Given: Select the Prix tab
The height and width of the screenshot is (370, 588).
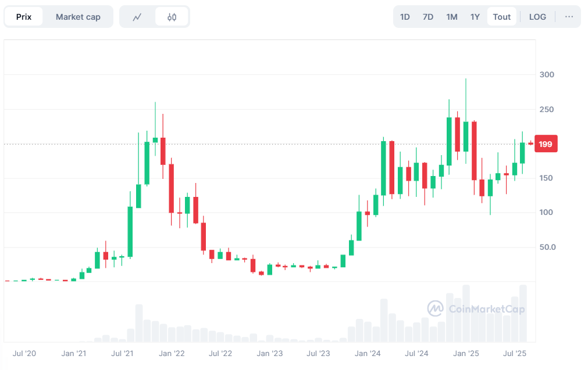Looking at the screenshot, I should (24, 17).
